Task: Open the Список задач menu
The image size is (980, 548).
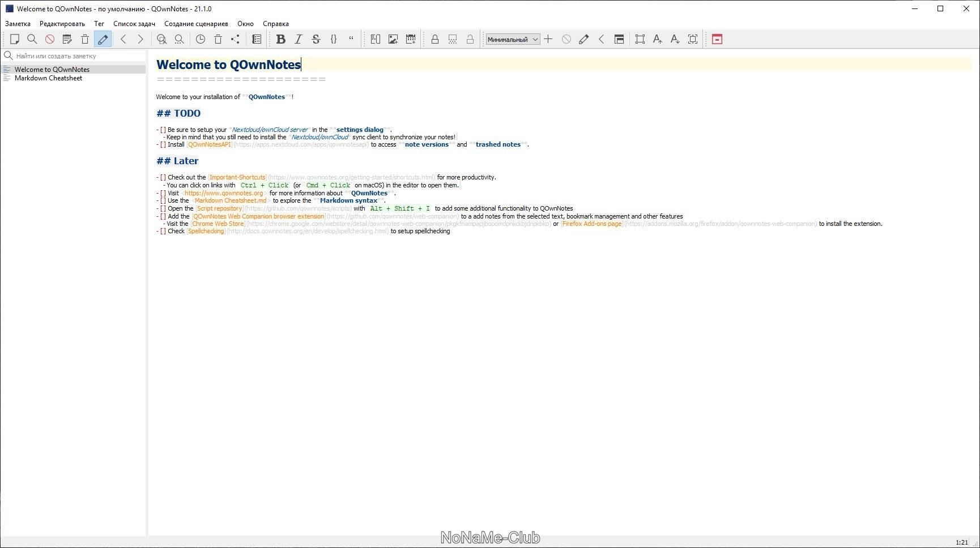Action: point(134,24)
